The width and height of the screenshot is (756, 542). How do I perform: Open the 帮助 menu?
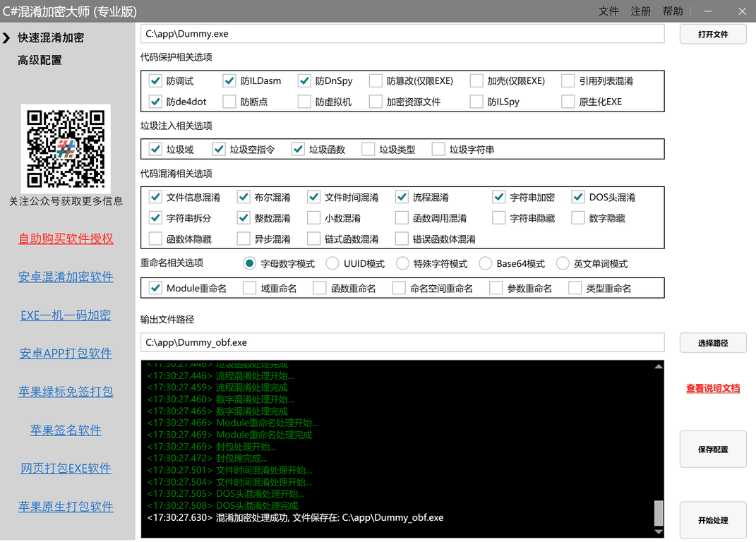[x=673, y=11]
